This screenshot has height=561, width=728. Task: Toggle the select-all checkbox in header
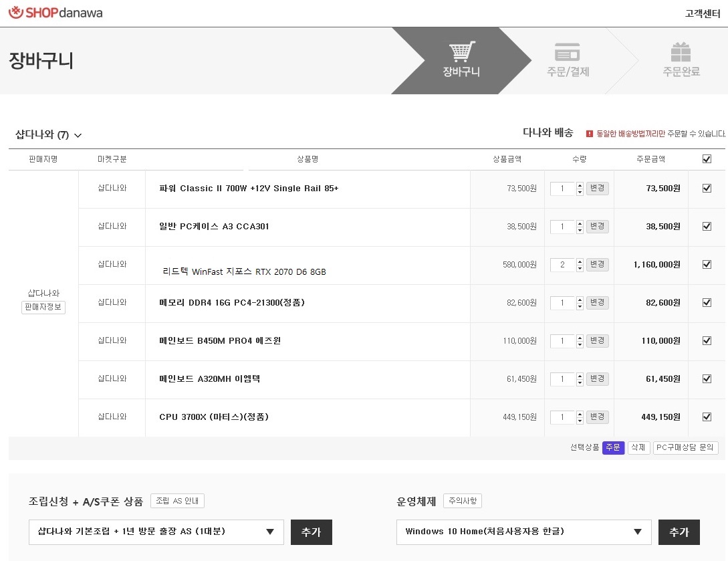tap(707, 159)
